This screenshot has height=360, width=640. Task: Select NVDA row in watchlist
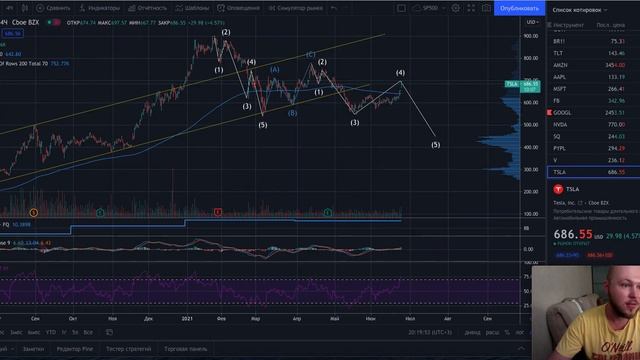(593, 124)
